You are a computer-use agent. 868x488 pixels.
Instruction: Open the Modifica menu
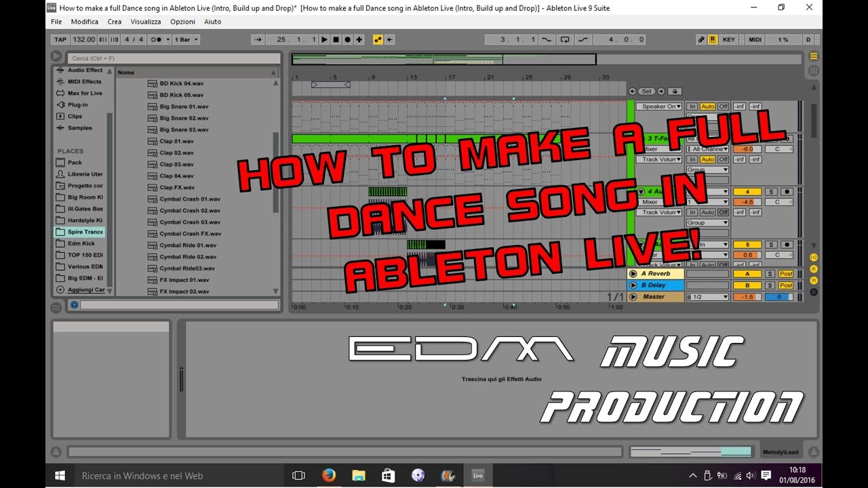(85, 22)
